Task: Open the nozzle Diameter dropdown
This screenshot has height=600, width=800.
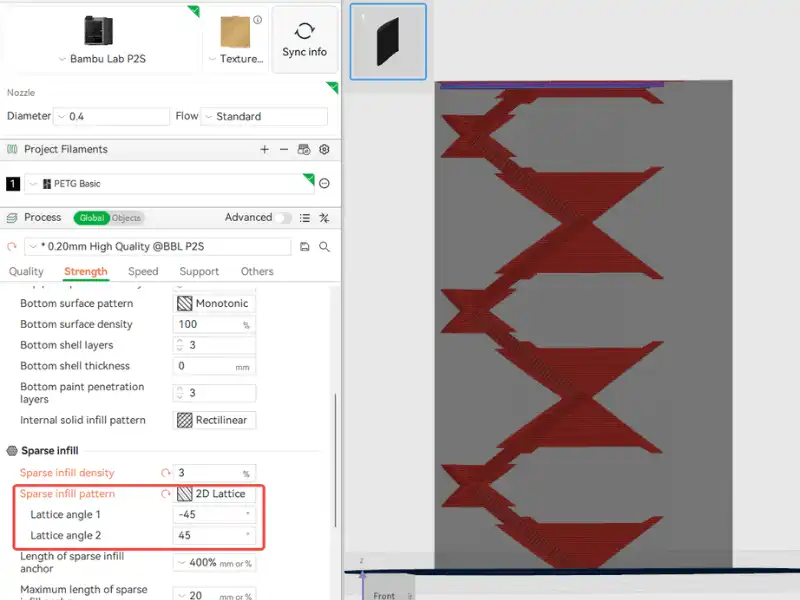Action: click(111, 117)
